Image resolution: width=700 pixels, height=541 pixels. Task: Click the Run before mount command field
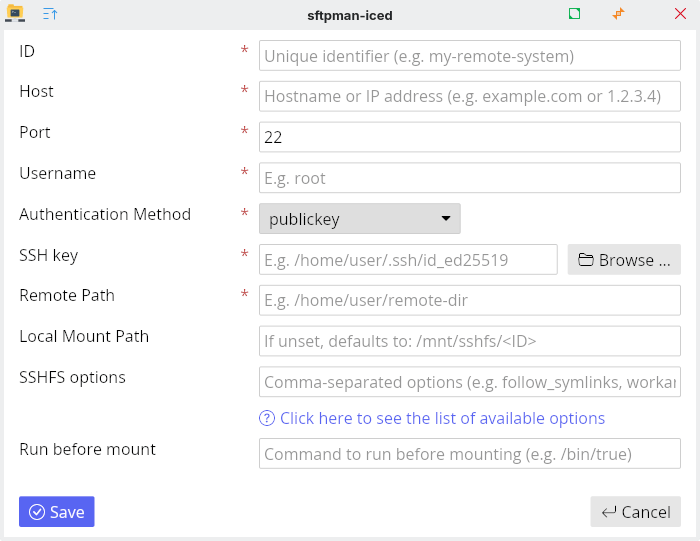[x=469, y=454]
